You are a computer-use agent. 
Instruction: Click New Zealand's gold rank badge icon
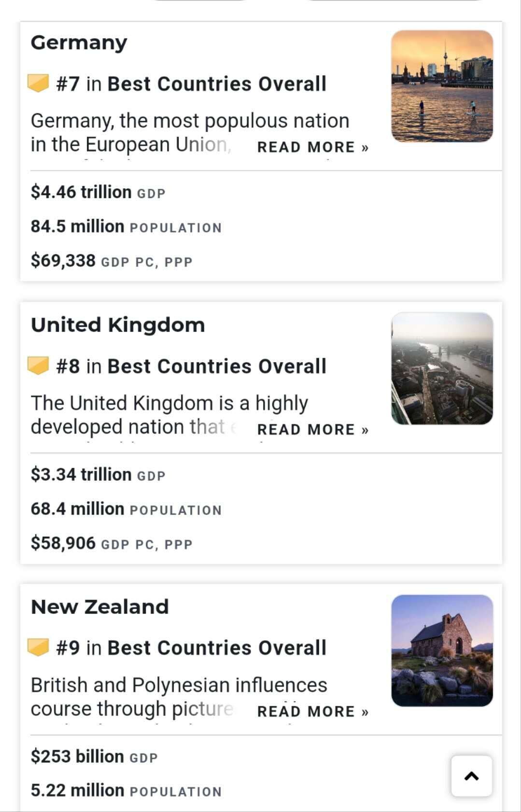38,647
